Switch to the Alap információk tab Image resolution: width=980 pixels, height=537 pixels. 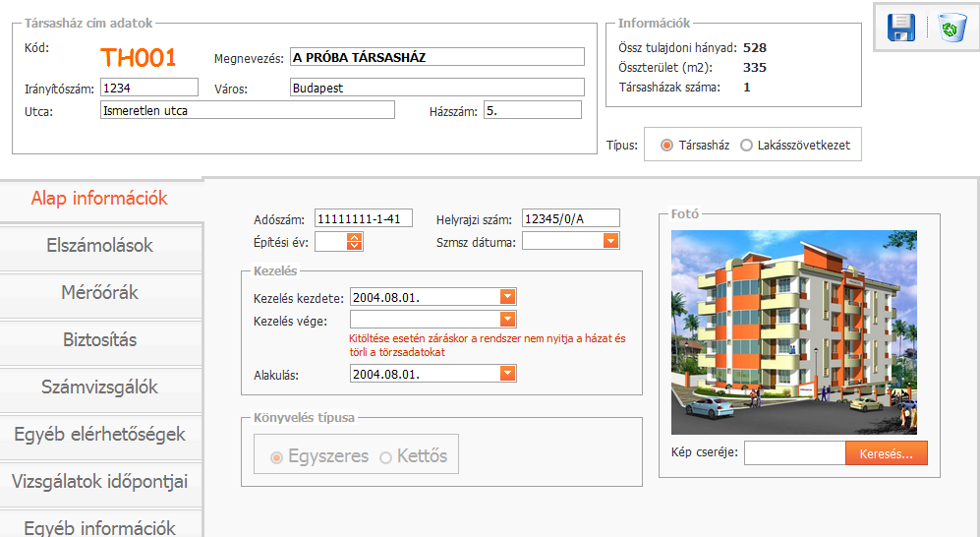coord(100,198)
